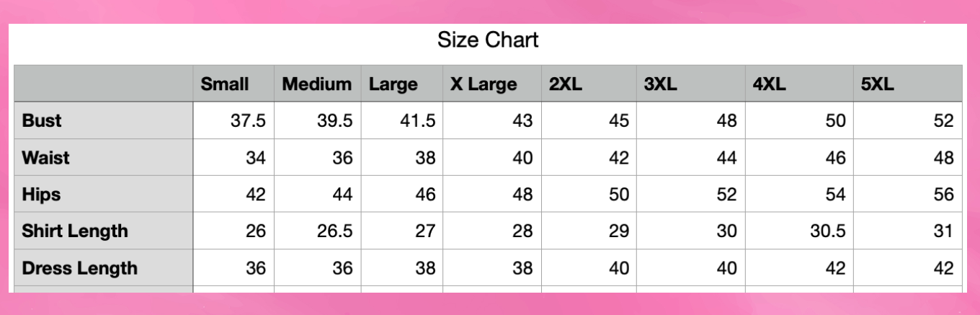This screenshot has height=315, width=980.
Task: Select the X Large column header
Action: 484,84
